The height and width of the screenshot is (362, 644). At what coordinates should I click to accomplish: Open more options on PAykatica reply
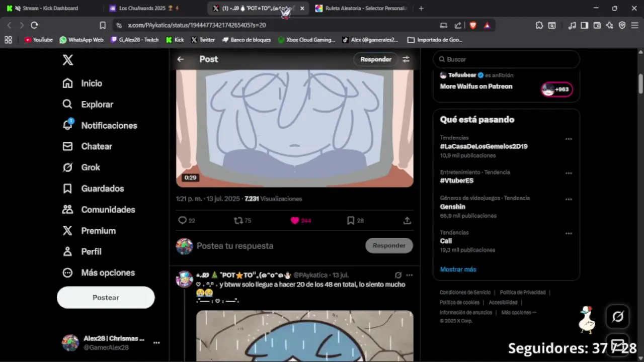click(410, 275)
